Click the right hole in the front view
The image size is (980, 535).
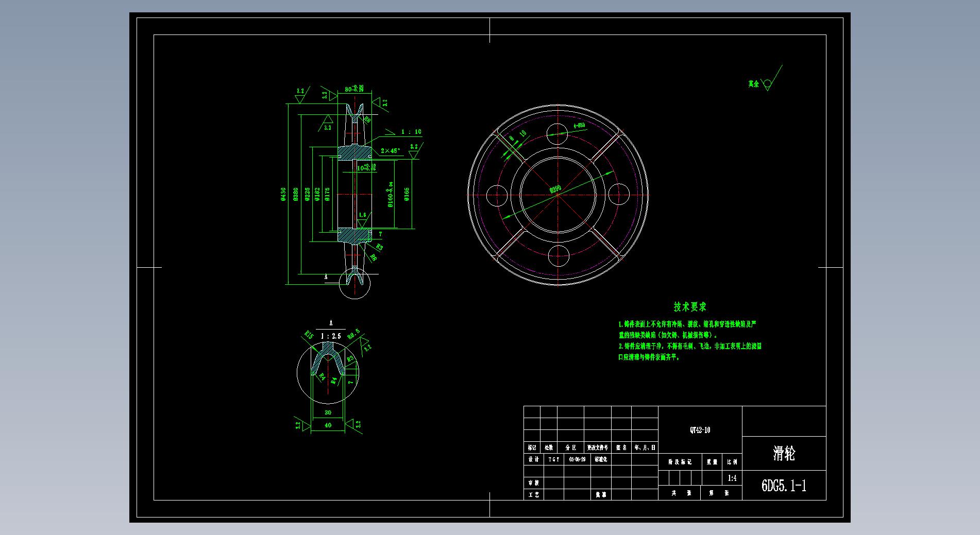point(618,195)
